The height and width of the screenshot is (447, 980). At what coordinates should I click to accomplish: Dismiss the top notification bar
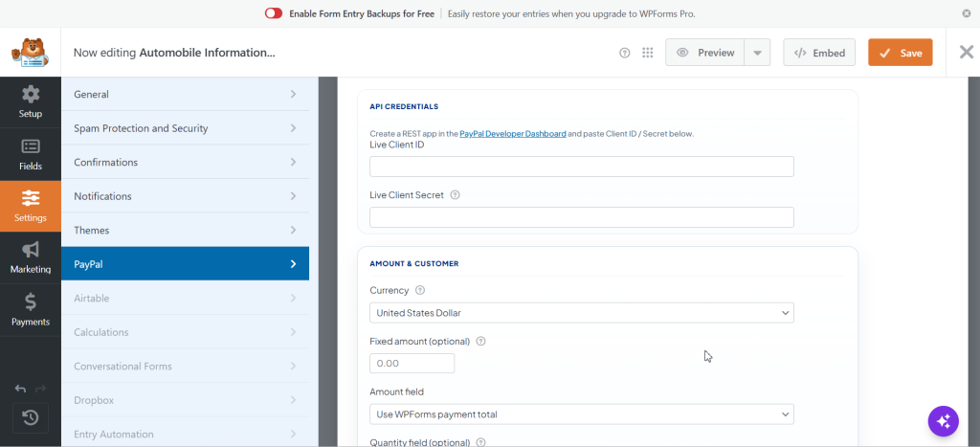[x=967, y=13]
